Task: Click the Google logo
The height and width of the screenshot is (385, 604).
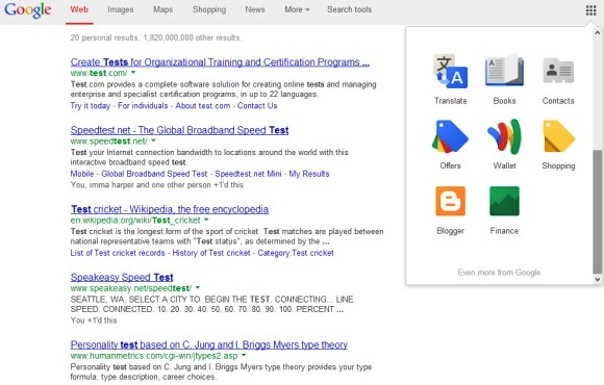Action: pyautogui.click(x=27, y=10)
